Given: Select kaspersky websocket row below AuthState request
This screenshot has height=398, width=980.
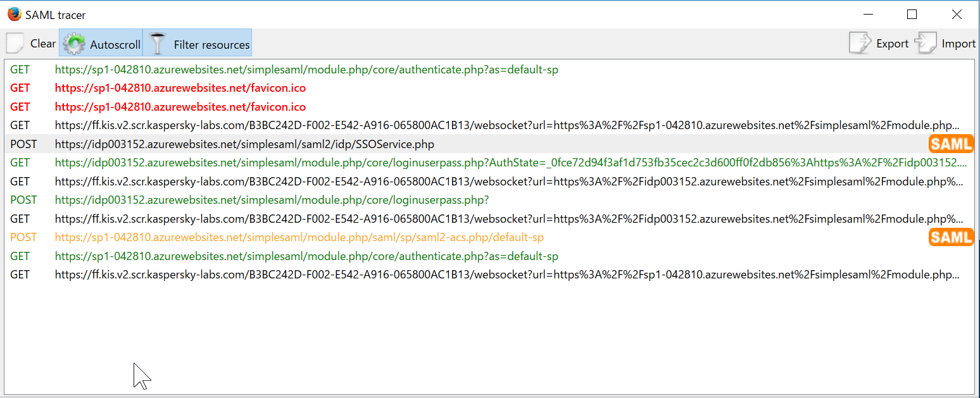Looking at the screenshot, I should pyautogui.click(x=489, y=182).
